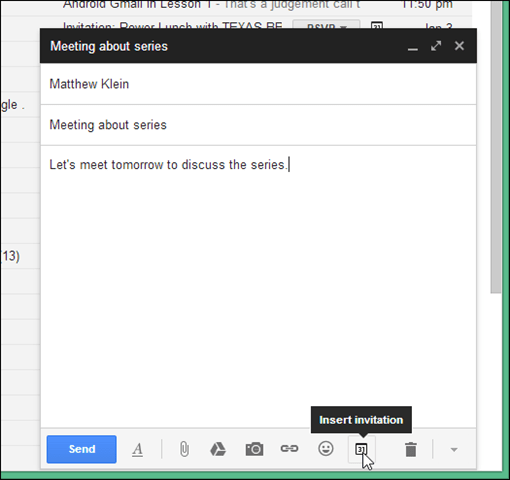The image size is (510, 480).
Task: Minimize the compose window
Action: click(413, 46)
